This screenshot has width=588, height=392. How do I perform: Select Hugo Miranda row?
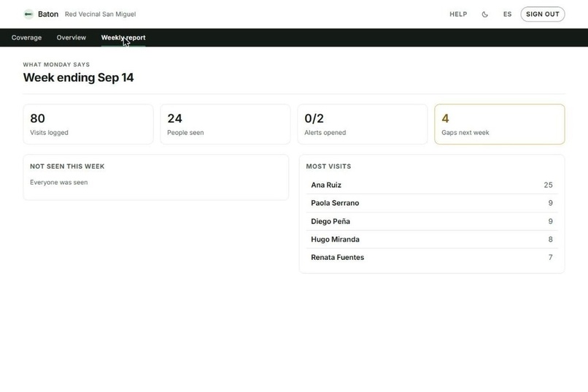[432, 239]
